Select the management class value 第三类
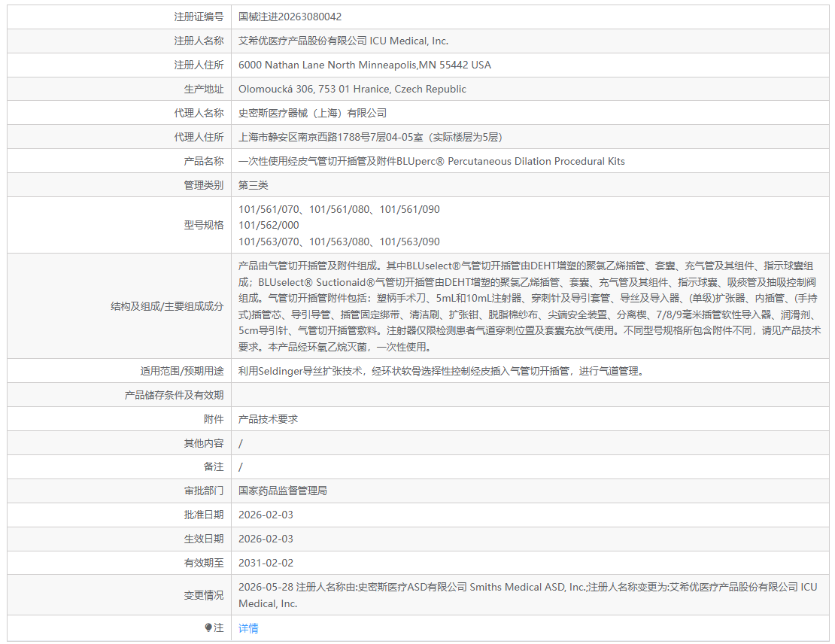The width and height of the screenshot is (835, 644). [x=253, y=185]
